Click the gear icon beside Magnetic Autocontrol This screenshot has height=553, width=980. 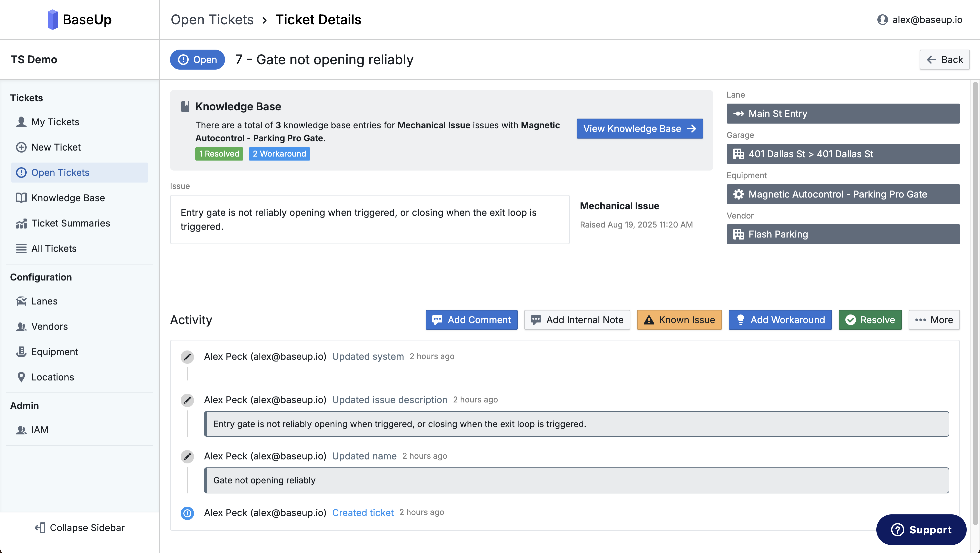738,194
